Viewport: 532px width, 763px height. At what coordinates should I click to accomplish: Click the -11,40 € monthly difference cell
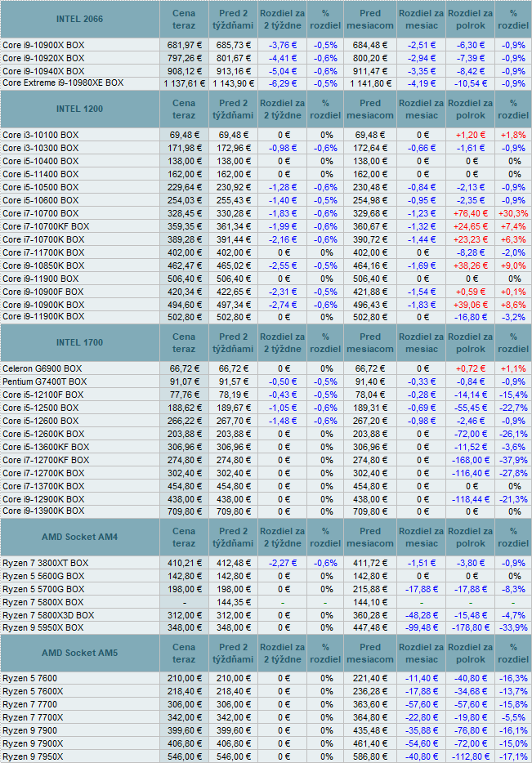click(422, 679)
